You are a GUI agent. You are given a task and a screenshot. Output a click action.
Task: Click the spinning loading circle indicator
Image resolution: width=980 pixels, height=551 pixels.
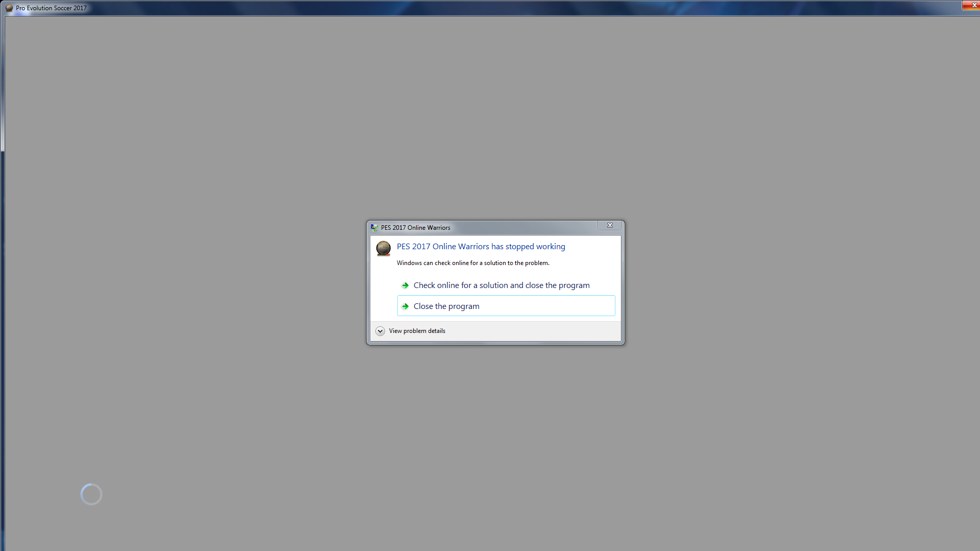(x=91, y=494)
